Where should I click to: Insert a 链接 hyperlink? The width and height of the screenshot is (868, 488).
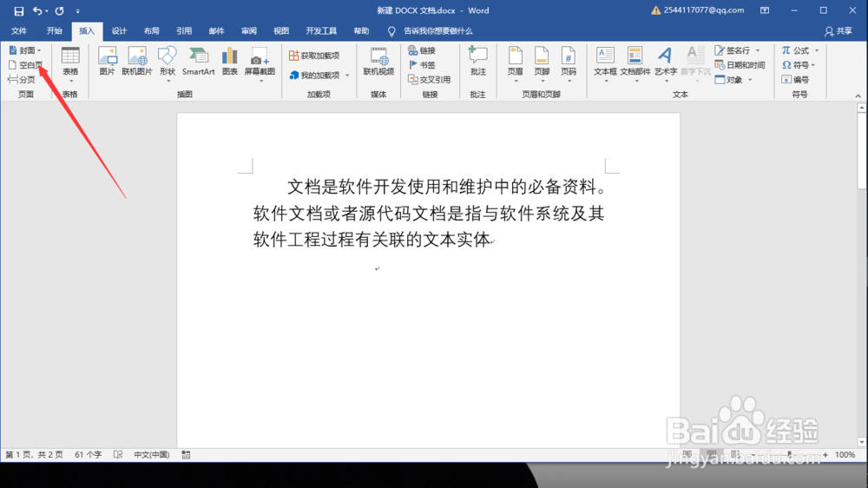[x=422, y=50]
